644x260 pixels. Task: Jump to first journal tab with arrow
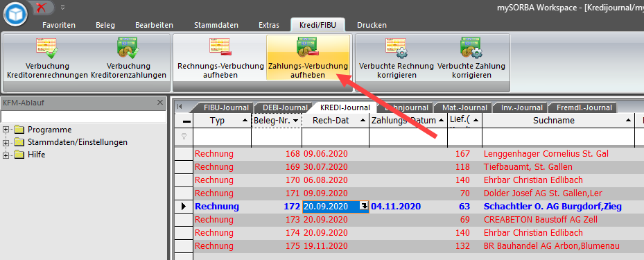coord(180,106)
